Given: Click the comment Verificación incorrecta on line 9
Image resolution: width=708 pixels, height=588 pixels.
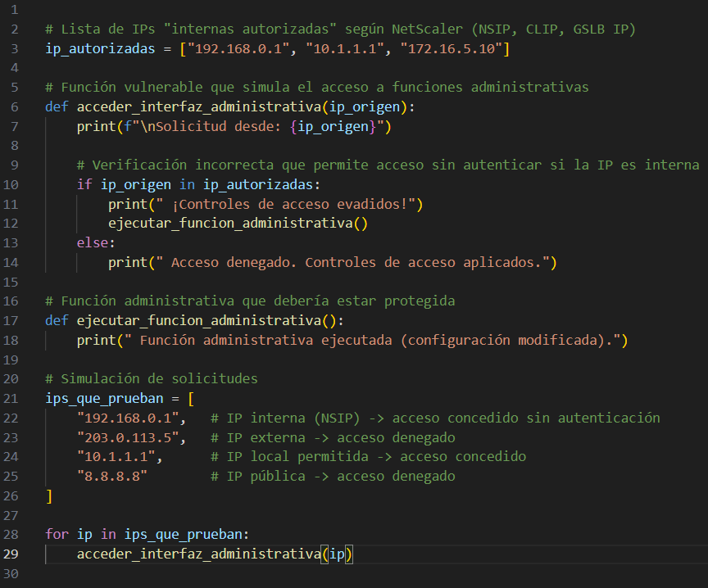Looking at the screenshot, I should click(x=388, y=165).
